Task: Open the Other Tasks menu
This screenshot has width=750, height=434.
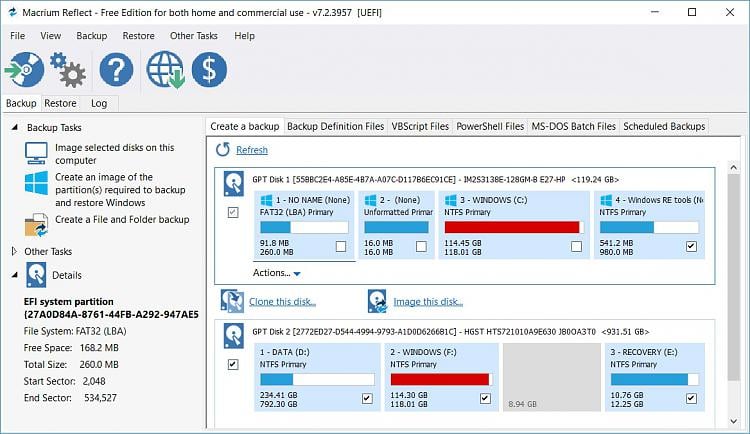Action: (194, 36)
